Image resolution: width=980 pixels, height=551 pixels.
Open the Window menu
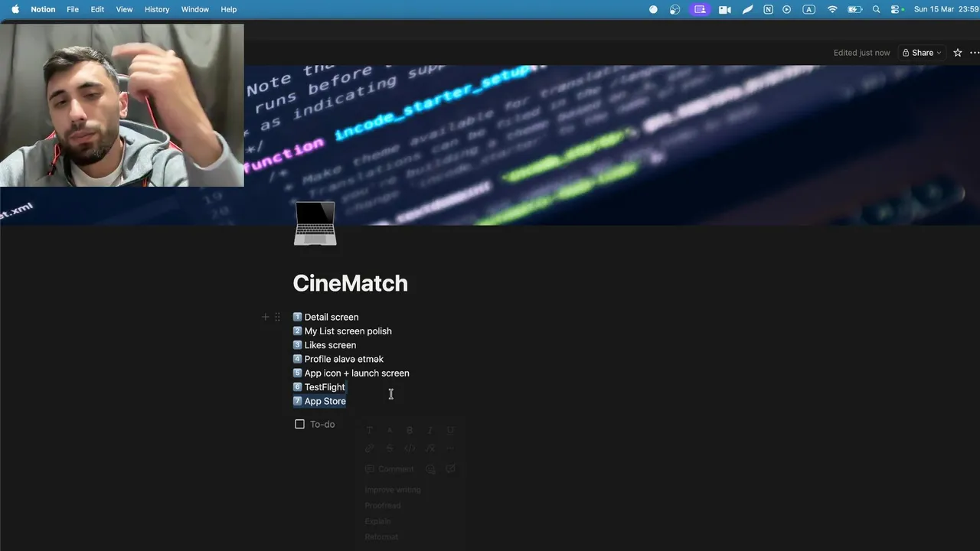coord(195,9)
